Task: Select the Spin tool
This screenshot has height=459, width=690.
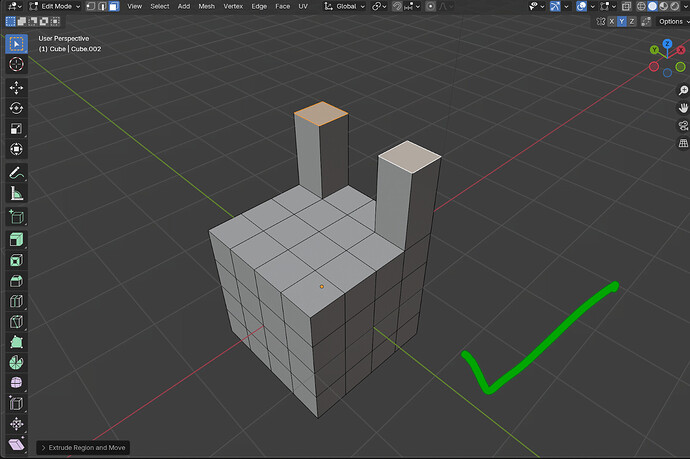Action: (x=16, y=363)
